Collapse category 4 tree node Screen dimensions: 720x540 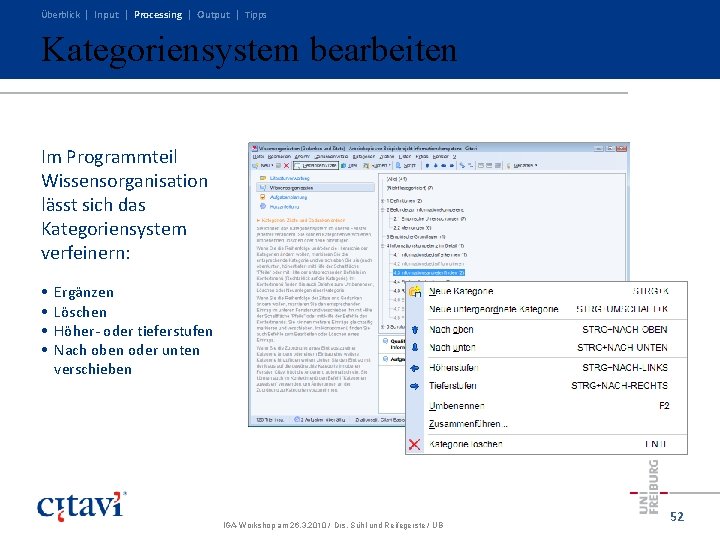tap(382, 246)
